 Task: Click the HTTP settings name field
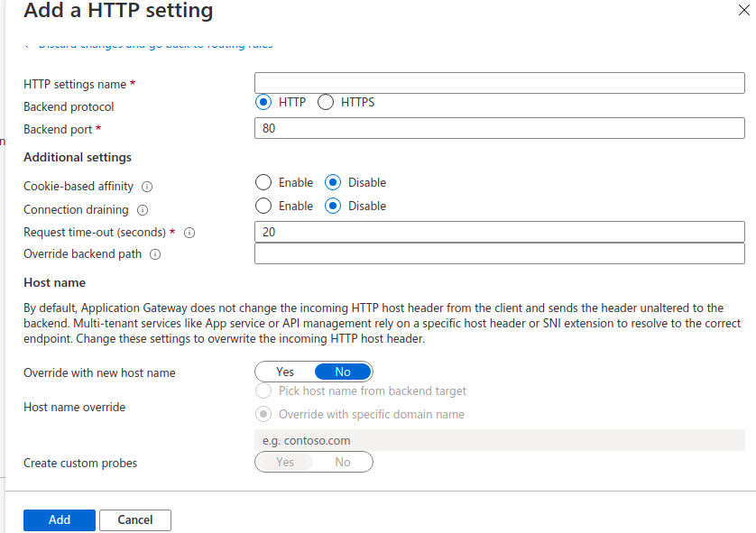tap(499, 83)
